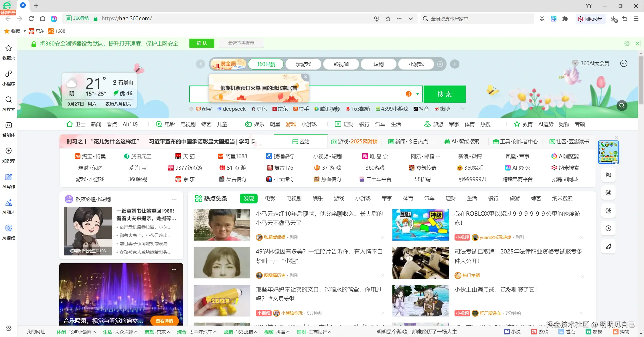This screenshot has height=337, width=644.
Task: Expand the quick site links chevron
Action: [463, 109]
